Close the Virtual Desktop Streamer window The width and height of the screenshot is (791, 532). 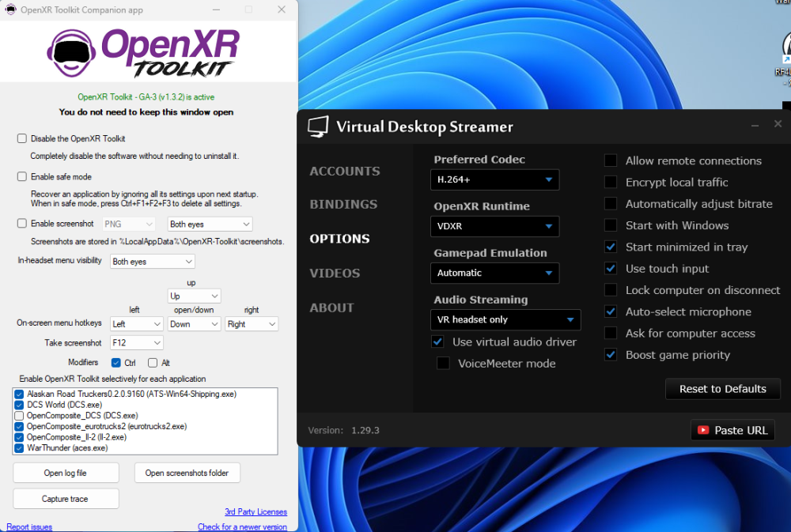(778, 123)
